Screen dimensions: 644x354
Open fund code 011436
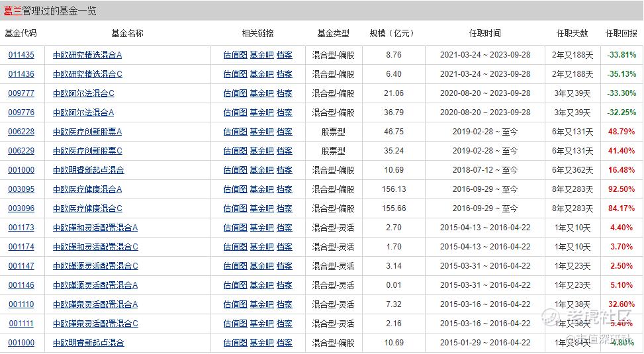[21, 74]
